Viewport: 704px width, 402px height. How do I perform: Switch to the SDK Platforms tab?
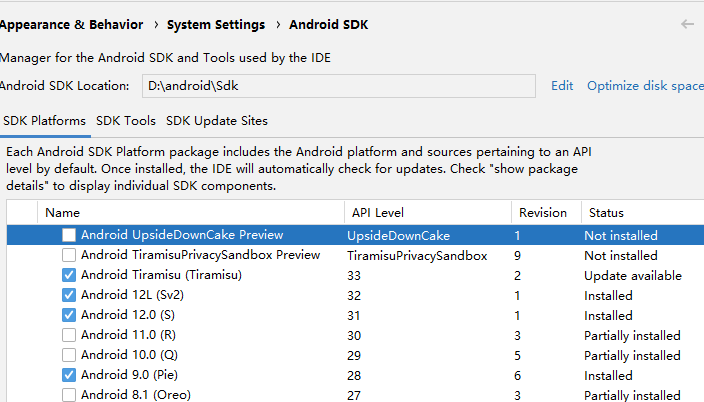tap(44, 121)
